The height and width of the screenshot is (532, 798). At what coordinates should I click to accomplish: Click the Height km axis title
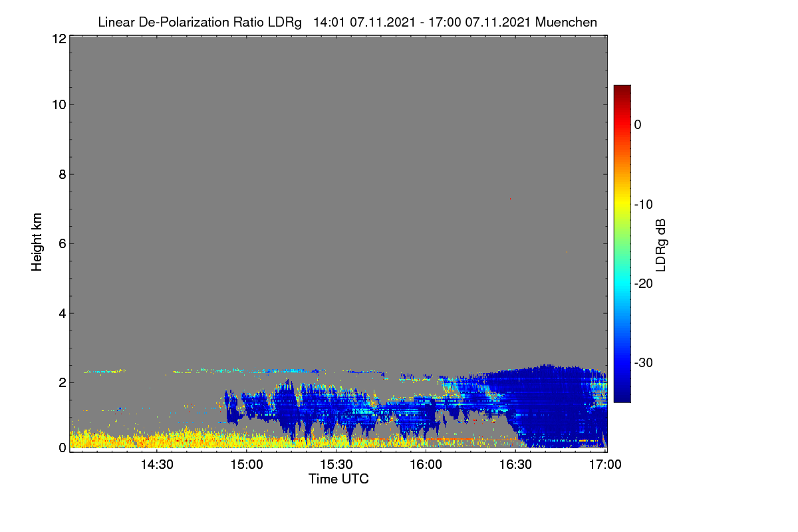click(x=37, y=242)
